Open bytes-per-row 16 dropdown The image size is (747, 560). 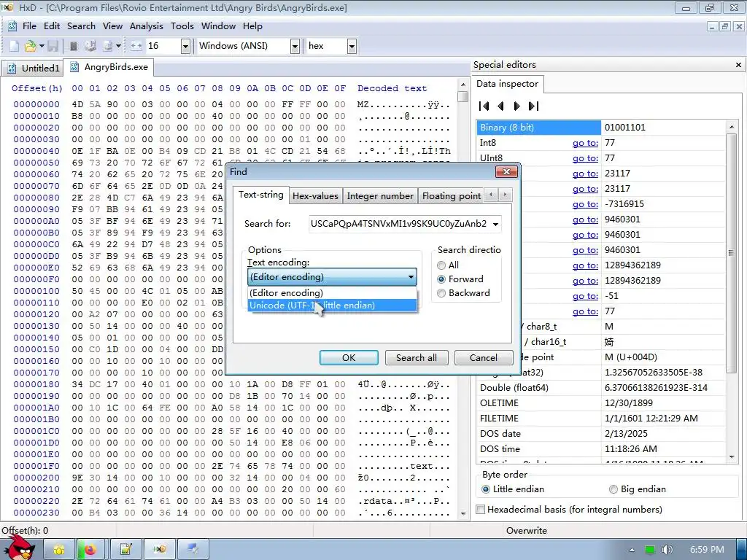(x=185, y=46)
